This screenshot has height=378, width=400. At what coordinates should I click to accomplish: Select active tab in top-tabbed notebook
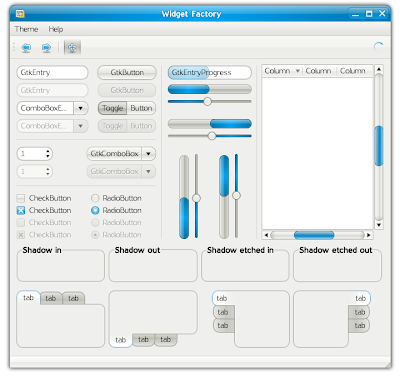click(28, 298)
